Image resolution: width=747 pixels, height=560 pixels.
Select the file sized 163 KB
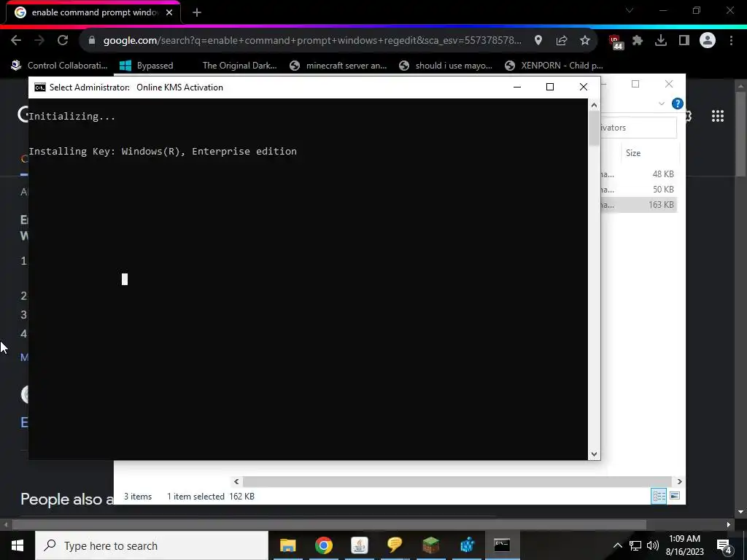click(x=638, y=205)
